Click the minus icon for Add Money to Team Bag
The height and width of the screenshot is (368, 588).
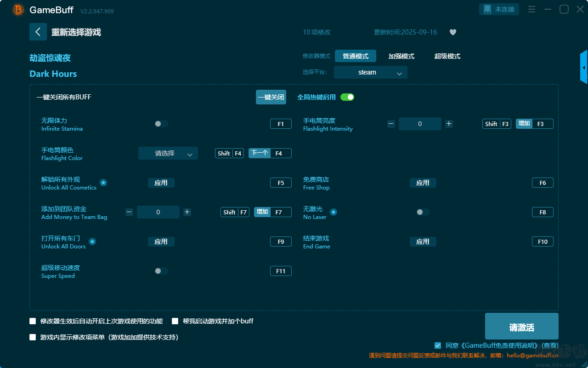tap(129, 212)
